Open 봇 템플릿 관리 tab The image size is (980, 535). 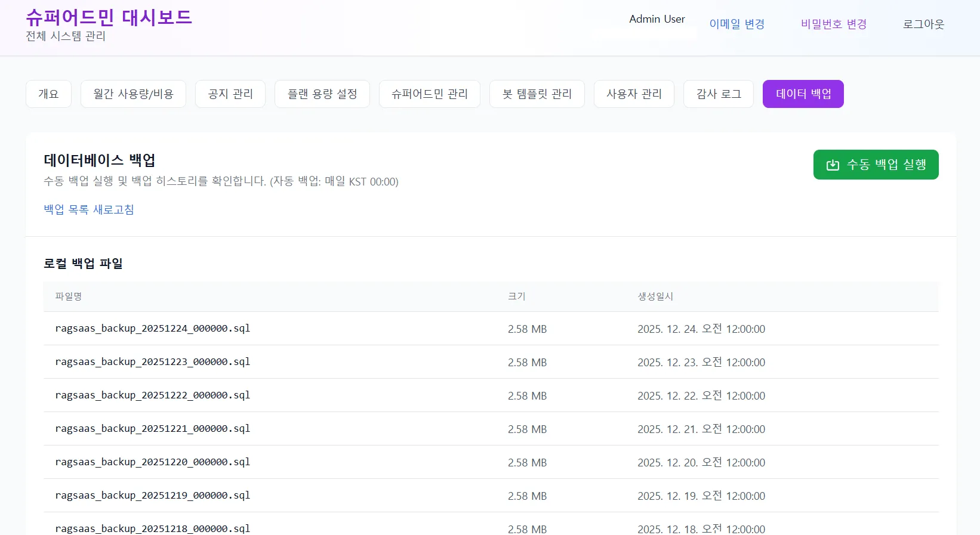click(537, 94)
